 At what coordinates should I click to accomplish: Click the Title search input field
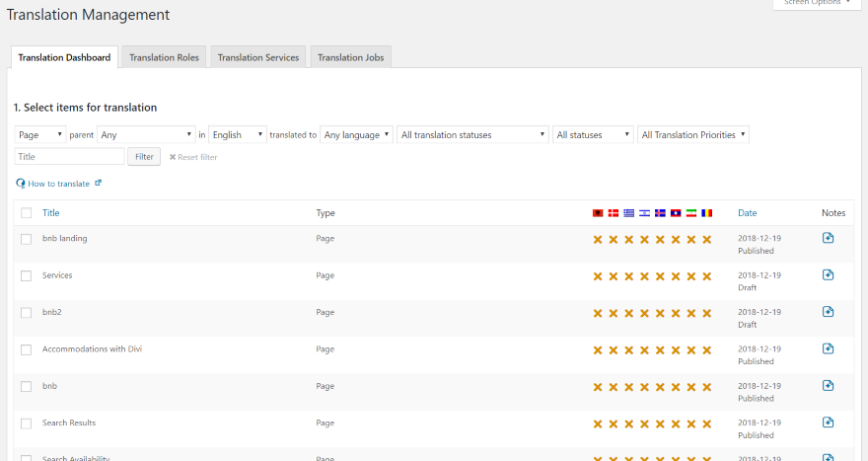pyautogui.click(x=69, y=156)
